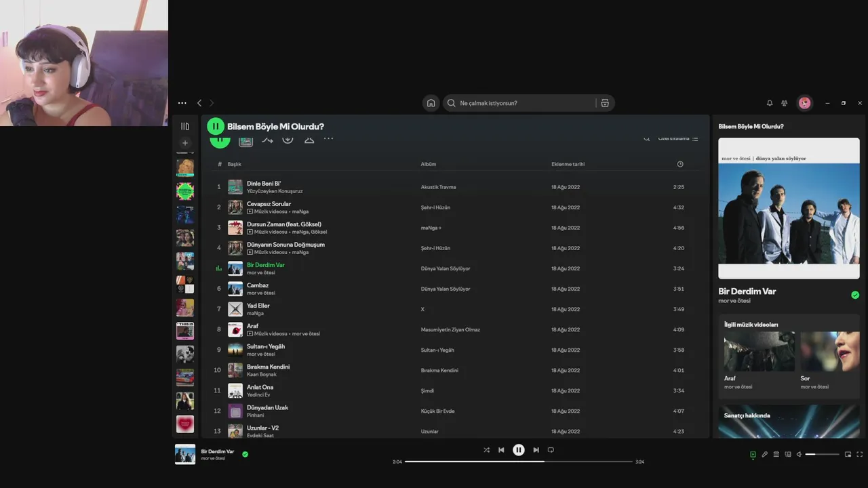Click the now-playing cover in the bottom bar
The width and height of the screenshot is (868, 488).
(185, 454)
